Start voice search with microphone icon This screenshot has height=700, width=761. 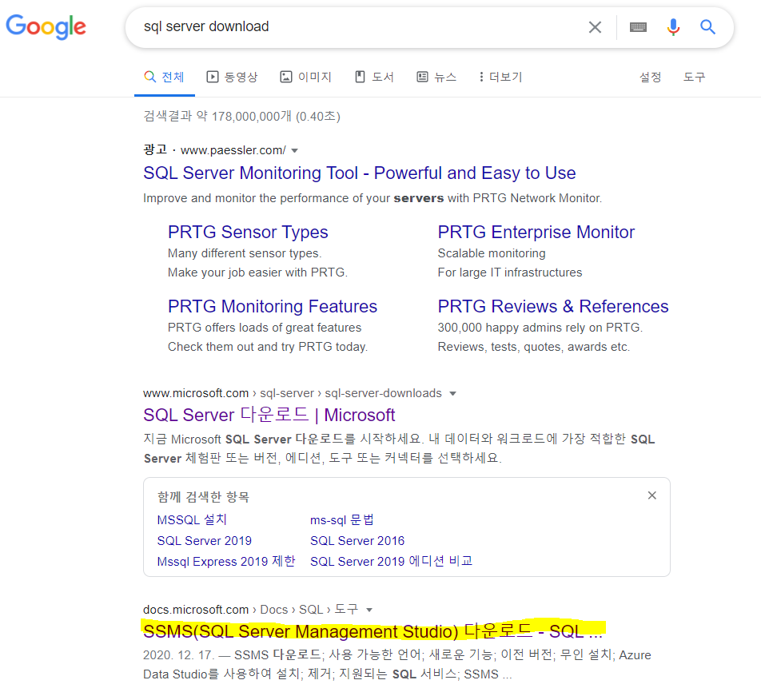tap(673, 27)
